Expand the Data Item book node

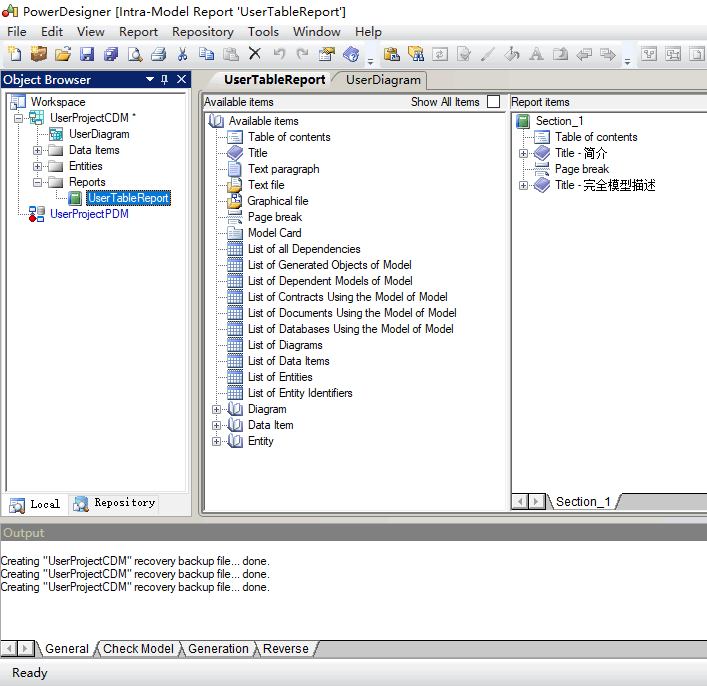216,425
